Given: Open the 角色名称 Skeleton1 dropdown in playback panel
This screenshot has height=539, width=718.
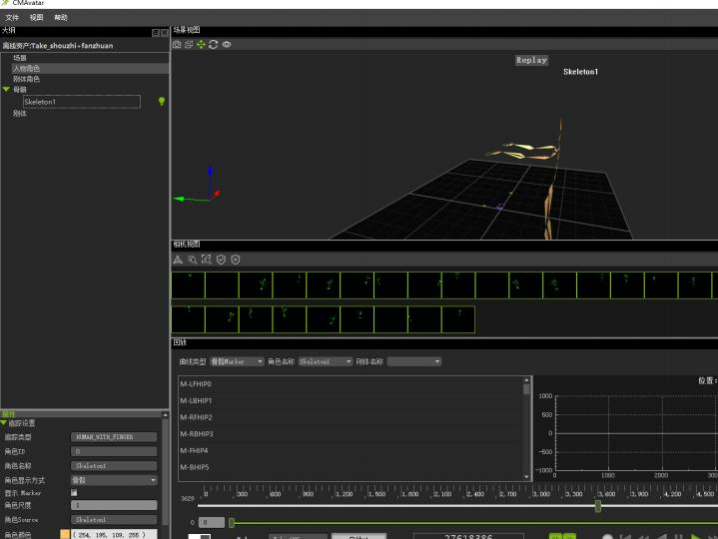Looking at the screenshot, I should tap(325, 361).
